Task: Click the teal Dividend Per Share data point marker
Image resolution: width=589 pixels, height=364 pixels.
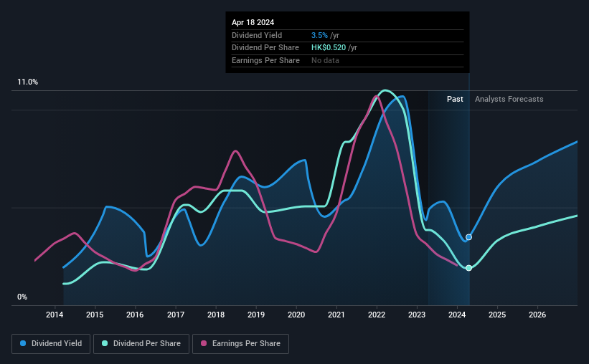Action: point(468,268)
